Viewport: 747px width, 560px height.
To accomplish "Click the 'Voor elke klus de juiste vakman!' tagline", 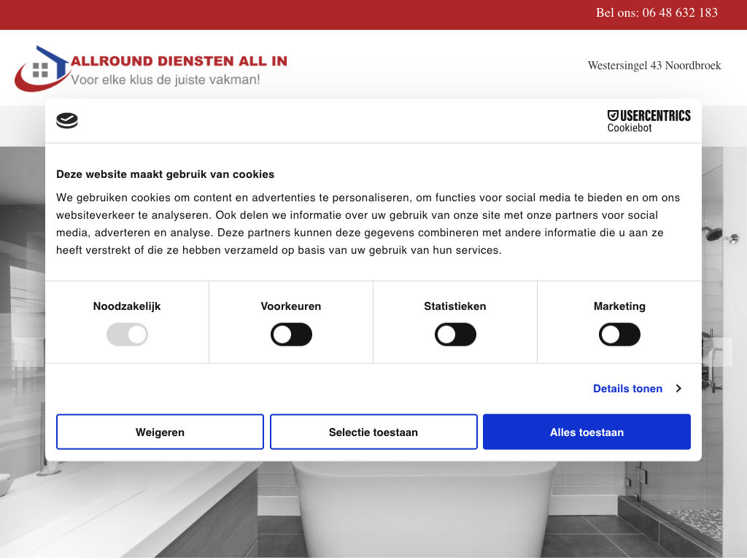I will 166,79.
